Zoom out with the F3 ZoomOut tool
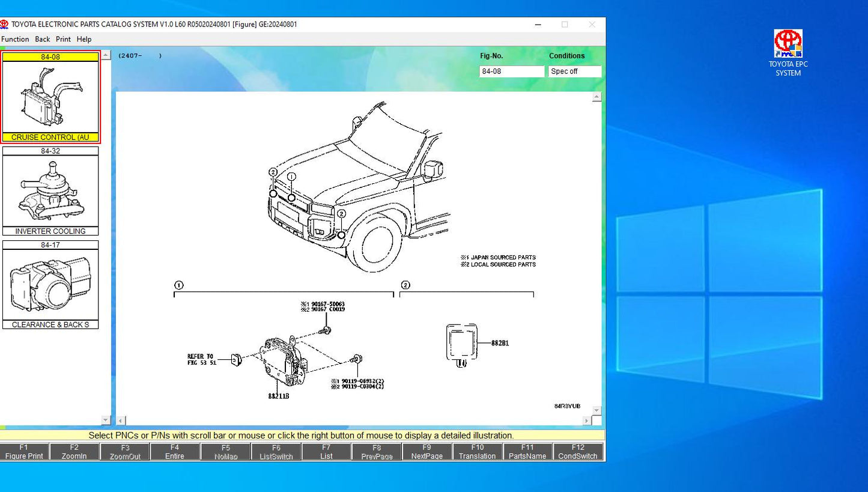The image size is (868, 492). (x=124, y=451)
